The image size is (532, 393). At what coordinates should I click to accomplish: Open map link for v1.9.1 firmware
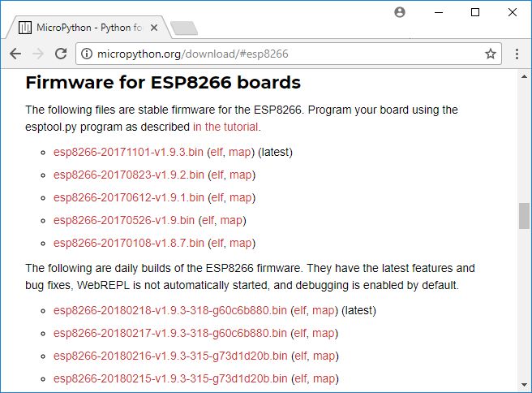(x=241, y=197)
